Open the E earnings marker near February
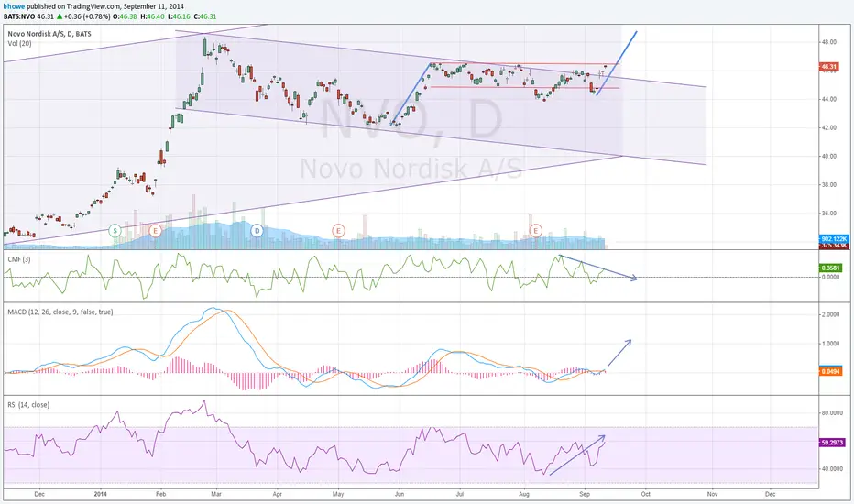Viewport: 854px width, 504px height. [x=156, y=231]
